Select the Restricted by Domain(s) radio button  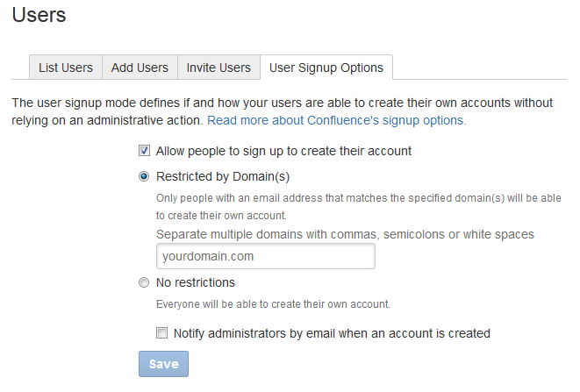(145, 176)
